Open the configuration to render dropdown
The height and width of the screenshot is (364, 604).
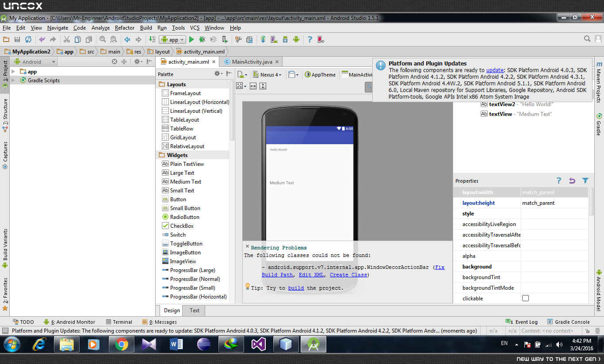coord(242,75)
